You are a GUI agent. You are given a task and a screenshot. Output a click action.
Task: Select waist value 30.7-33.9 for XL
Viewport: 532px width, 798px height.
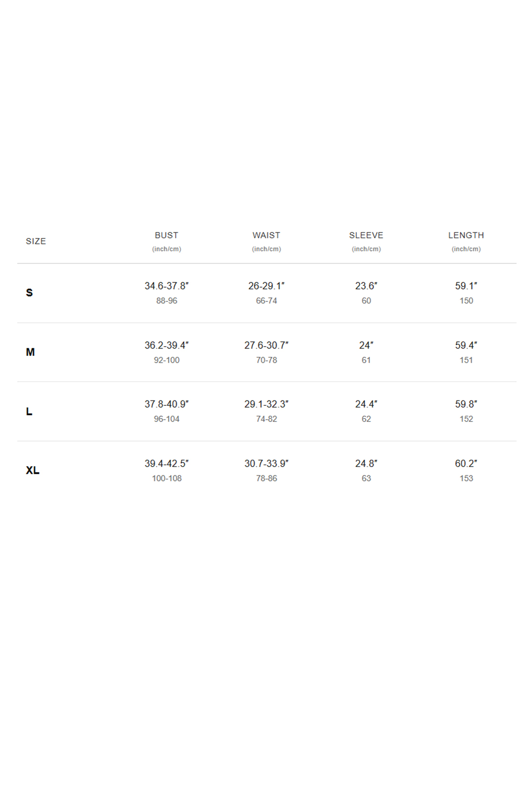click(x=266, y=463)
